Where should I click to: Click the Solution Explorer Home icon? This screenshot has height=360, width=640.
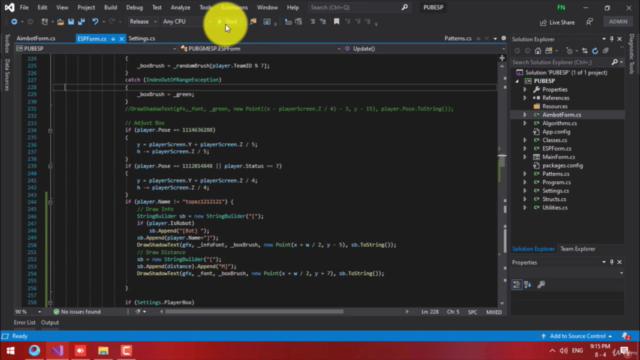538,51
